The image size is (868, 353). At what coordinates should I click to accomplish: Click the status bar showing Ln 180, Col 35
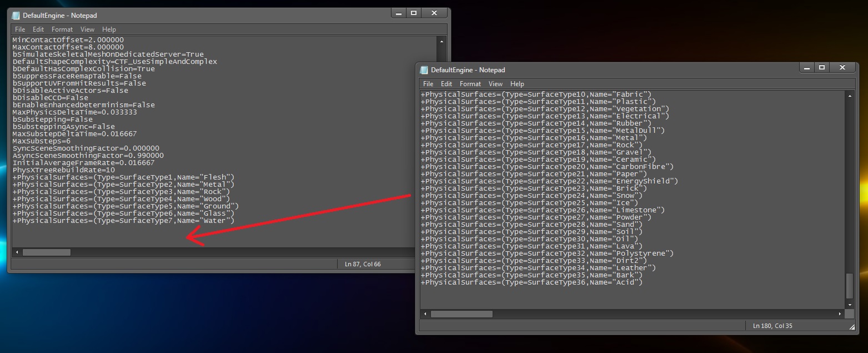pyautogui.click(x=773, y=327)
